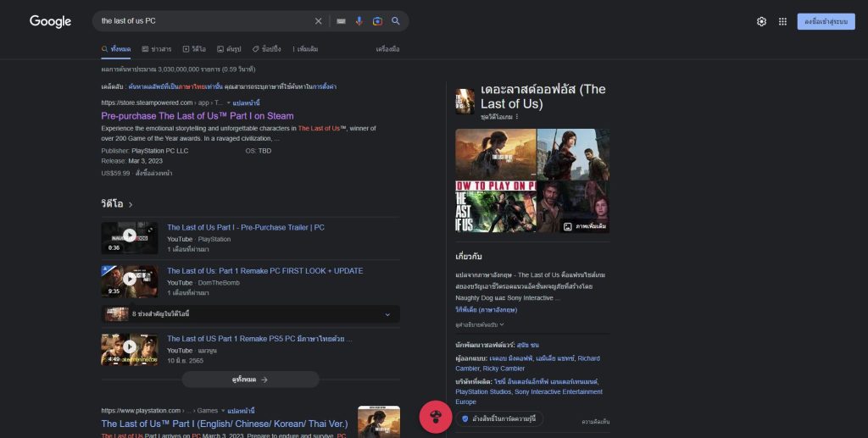Screen dimensions: 868x438
Task: Focus the search input field
Action: click(x=205, y=21)
